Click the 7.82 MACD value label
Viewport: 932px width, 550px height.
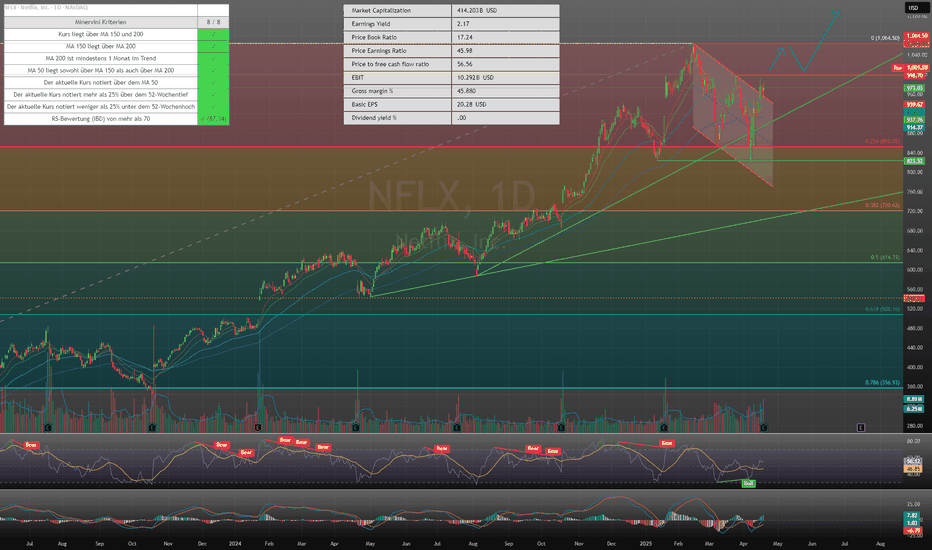pyautogui.click(x=912, y=516)
